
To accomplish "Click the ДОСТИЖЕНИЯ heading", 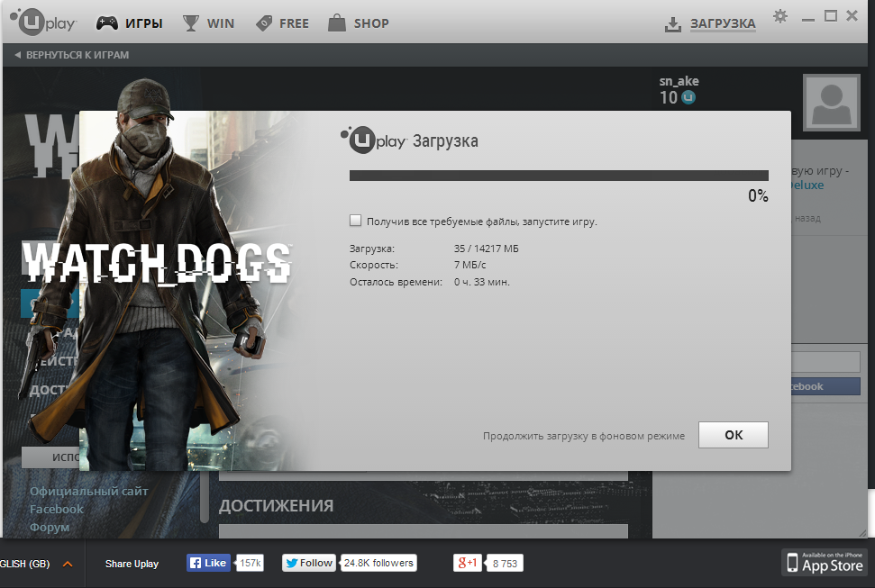I will [276, 505].
